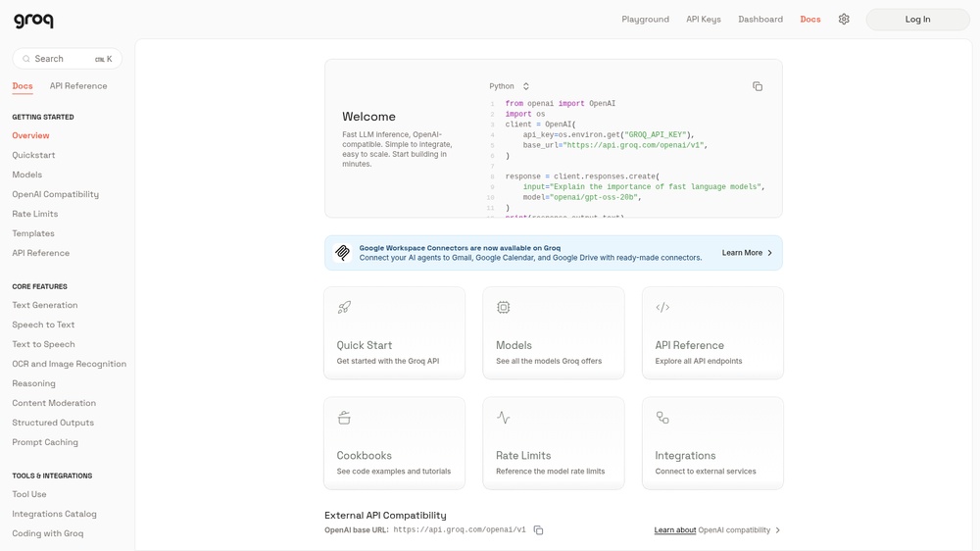Image resolution: width=980 pixels, height=551 pixels.
Task: Open Content Moderation in sidebar
Action: [54, 403]
